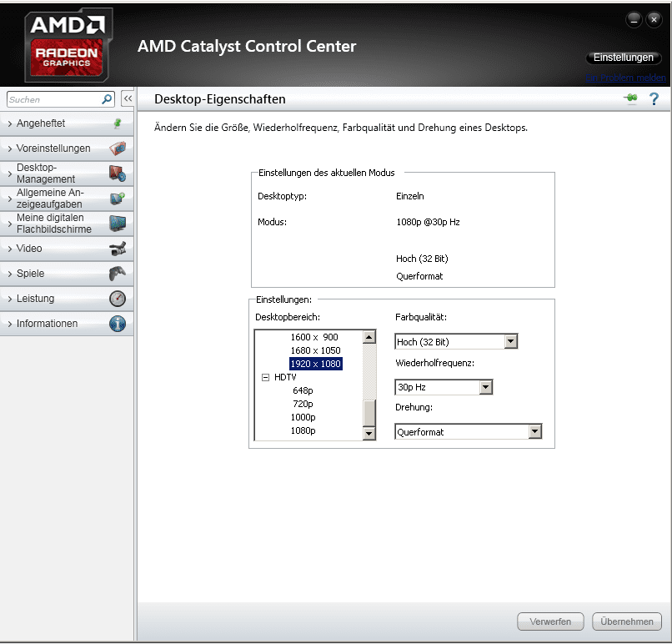The image size is (672, 644).
Task: Click the Desktop-Management icon
Action: pos(118,174)
